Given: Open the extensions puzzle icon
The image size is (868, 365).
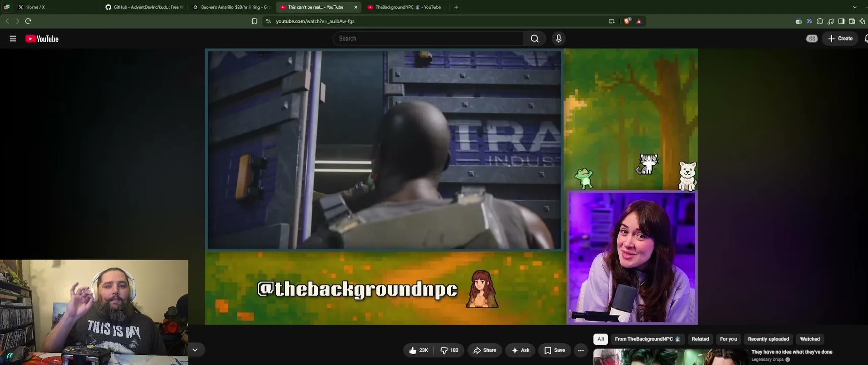Looking at the screenshot, I should click(820, 21).
